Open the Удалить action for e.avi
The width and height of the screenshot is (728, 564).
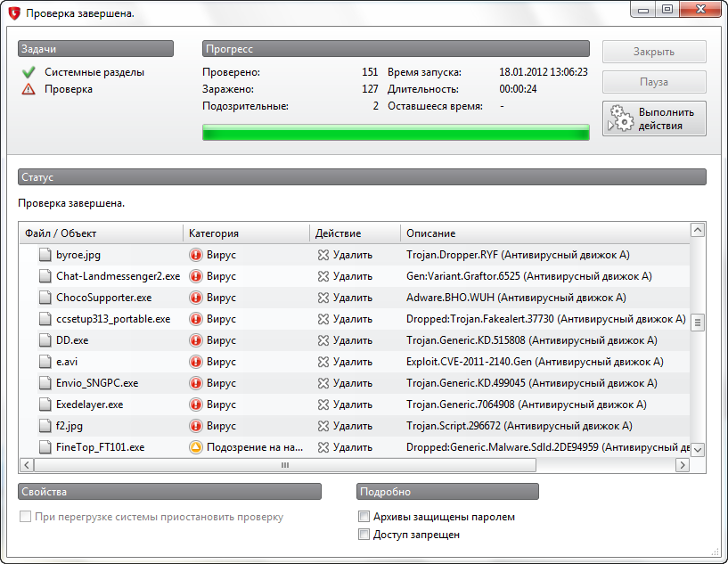(345, 361)
